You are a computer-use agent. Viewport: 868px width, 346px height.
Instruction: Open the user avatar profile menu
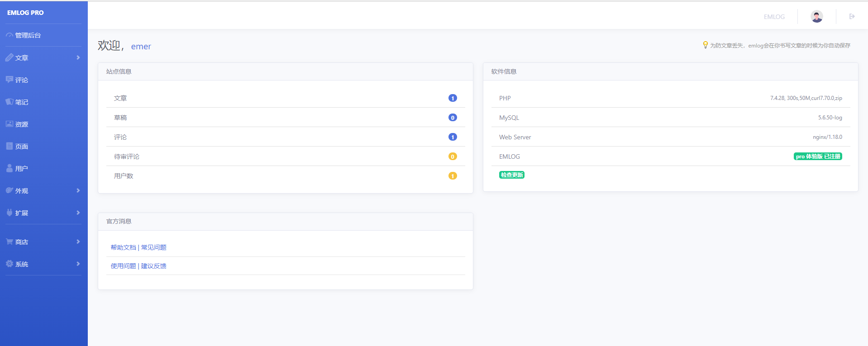click(x=816, y=17)
